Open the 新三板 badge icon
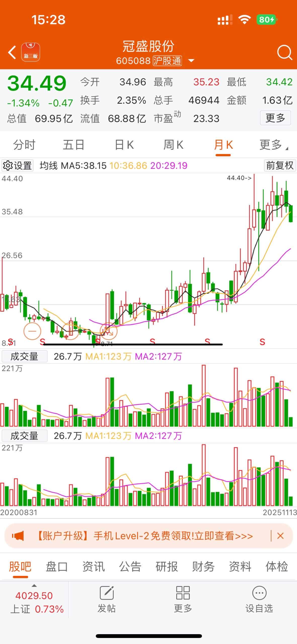The image size is (297, 644). click(x=31, y=52)
